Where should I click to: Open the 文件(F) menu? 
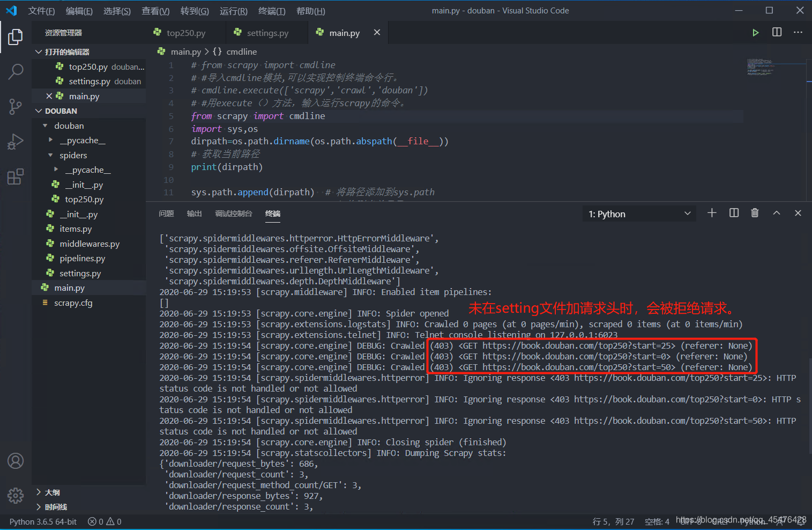click(41, 11)
